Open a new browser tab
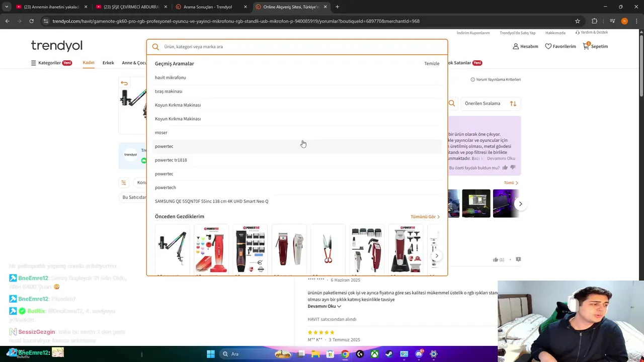This screenshot has height=362, width=644. tap(337, 7)
